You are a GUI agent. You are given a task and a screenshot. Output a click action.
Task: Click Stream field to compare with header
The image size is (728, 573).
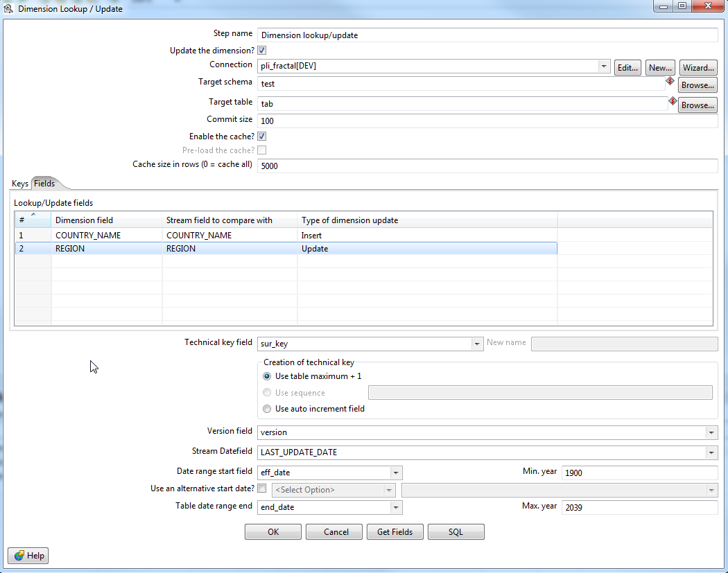pyautogui.click(x=229, y=220)
